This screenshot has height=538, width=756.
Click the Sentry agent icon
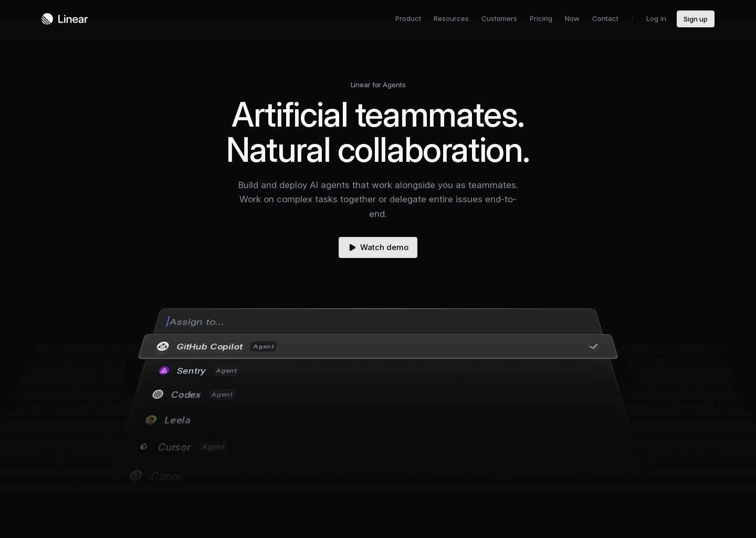coord(164,370)
